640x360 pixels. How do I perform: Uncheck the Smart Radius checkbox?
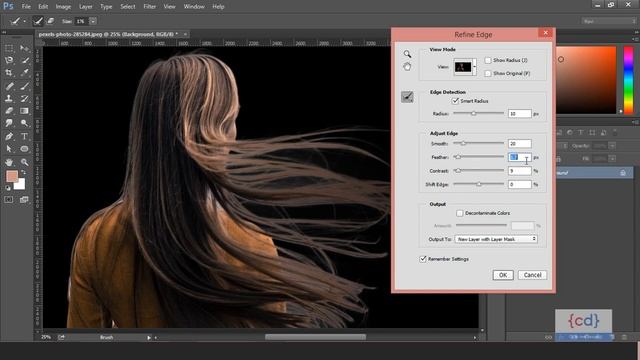click(x=455, y=101)
